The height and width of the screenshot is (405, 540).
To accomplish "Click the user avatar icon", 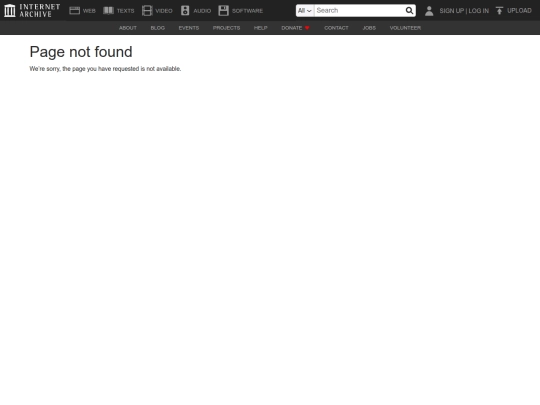I will tap(429, 11).
